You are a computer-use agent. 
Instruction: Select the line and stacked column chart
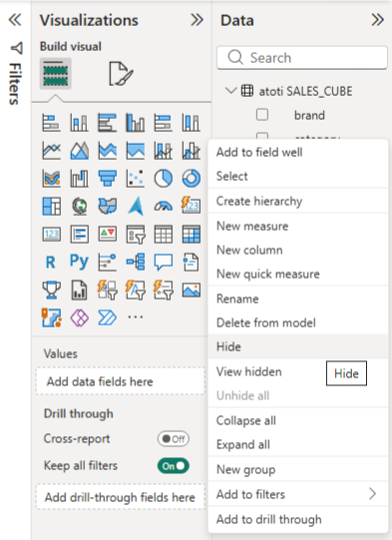tap(164, 151)
